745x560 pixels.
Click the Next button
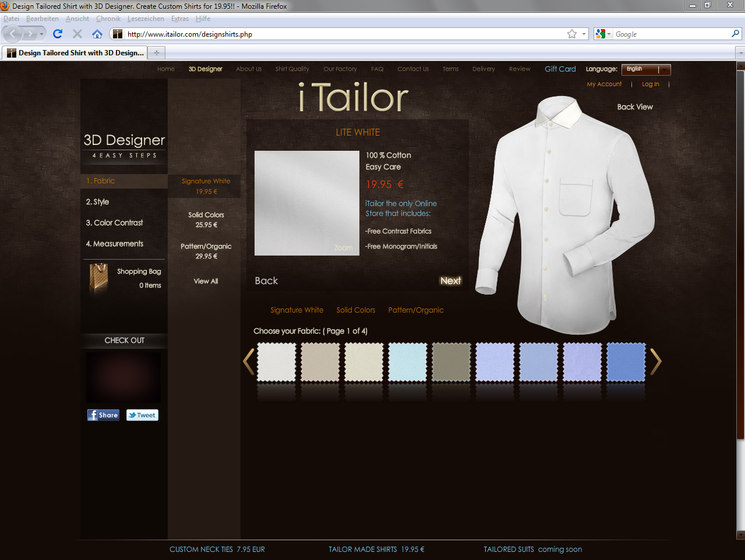point(450,281)
